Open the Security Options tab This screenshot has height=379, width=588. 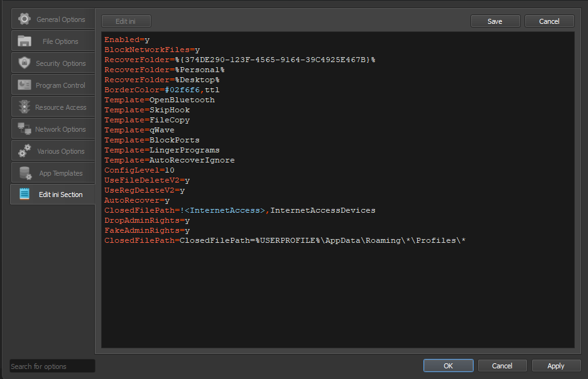60,63
